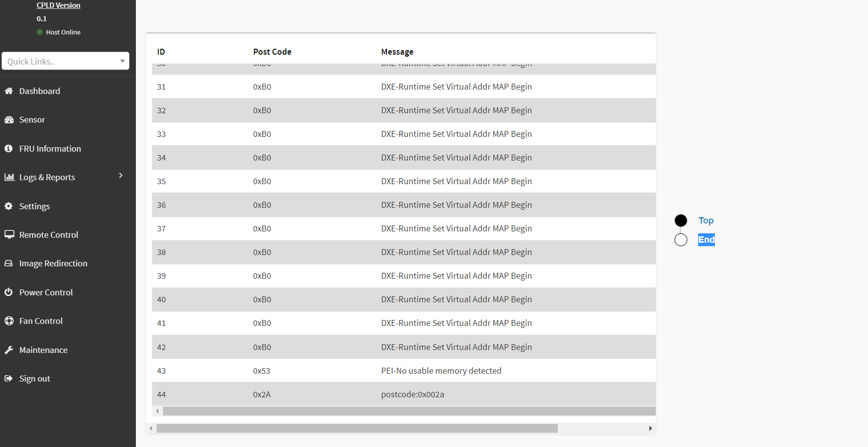Click the Maintenance wrench icon

(9, 350)
